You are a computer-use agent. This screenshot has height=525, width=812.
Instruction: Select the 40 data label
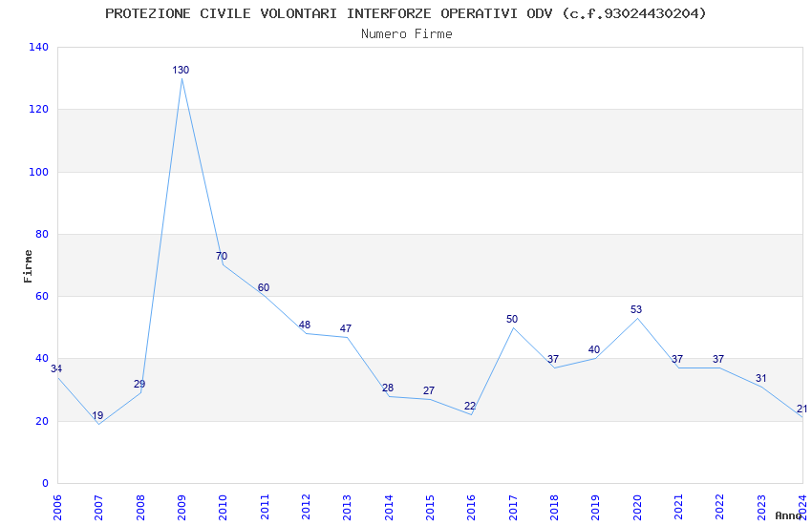click(594, 349)
